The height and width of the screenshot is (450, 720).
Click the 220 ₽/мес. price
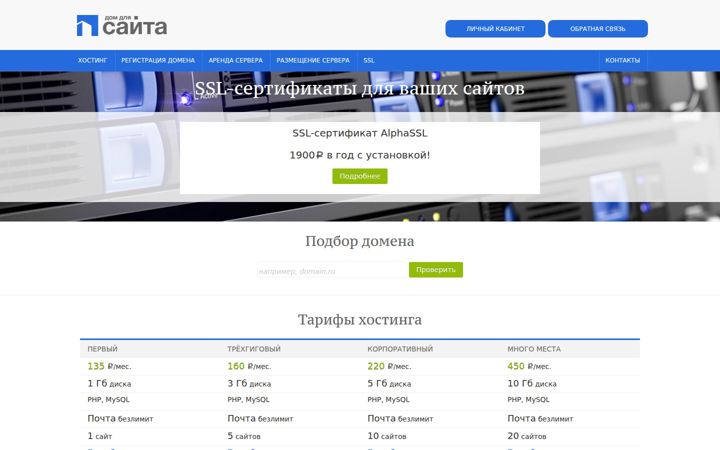tap(389, 366)
